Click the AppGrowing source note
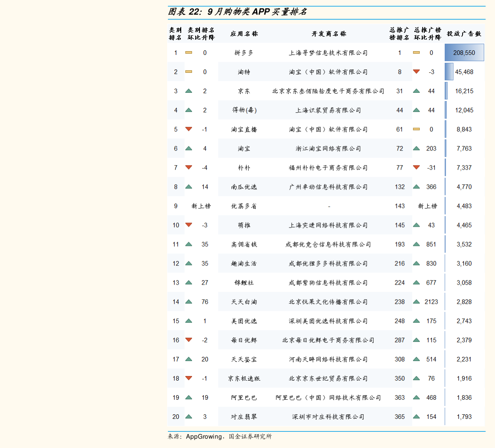Screen dimensions: 495x448 (219, 436)
